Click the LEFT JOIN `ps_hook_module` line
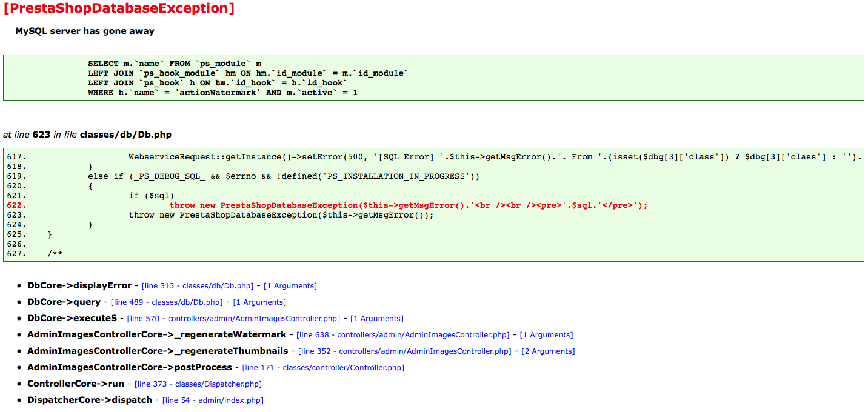This screenshot has height=412, width=868. click(248, 73)
